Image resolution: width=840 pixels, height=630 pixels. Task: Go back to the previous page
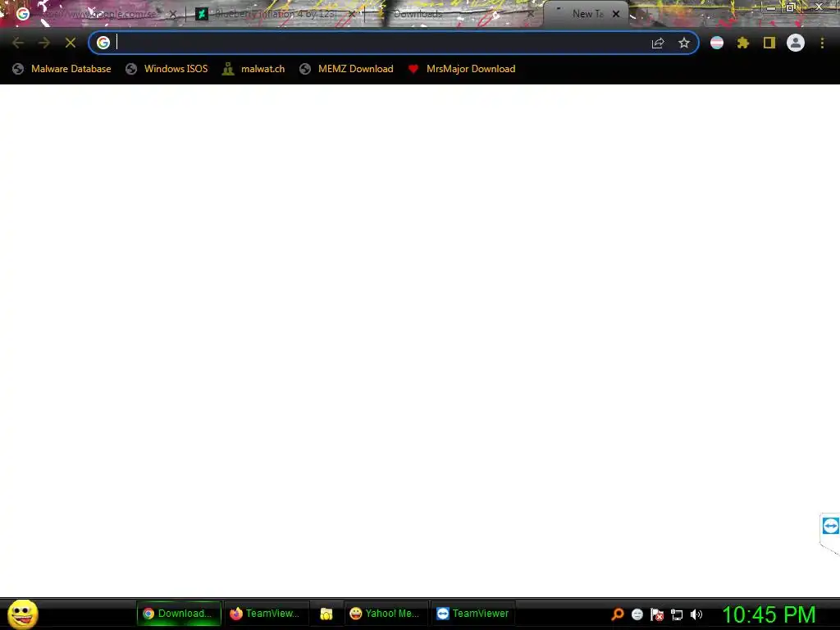point(18,43)
